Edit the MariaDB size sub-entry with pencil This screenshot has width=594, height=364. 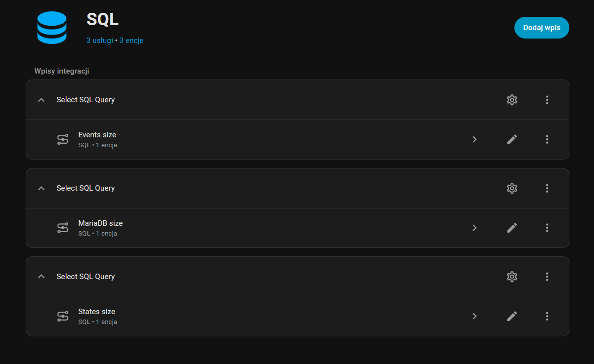(512, 228)
